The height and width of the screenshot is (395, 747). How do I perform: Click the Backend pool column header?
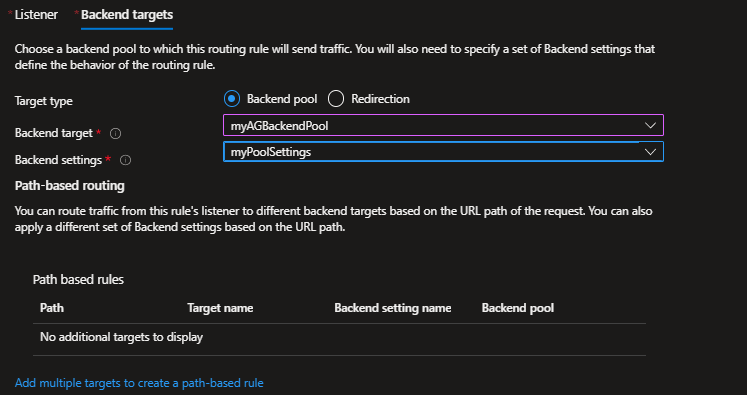517,308
